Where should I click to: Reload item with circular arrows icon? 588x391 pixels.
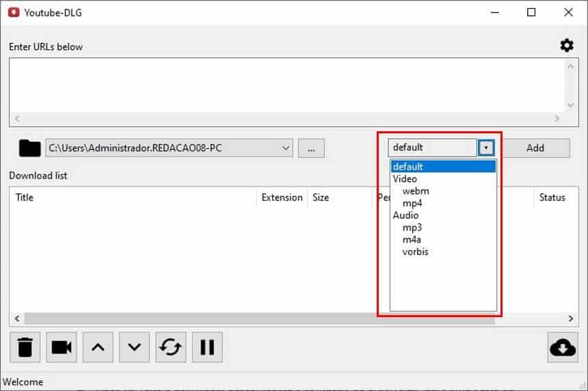[x=171, y=347]
